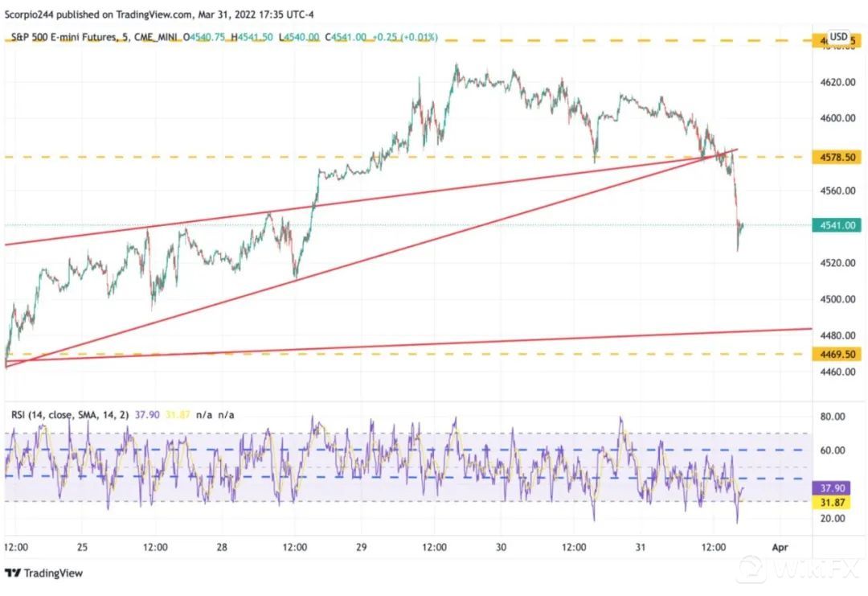The height and width of the screenshot is (596, 868).
Task: Click the TradingView logo icon
Action: coord(13,573)
